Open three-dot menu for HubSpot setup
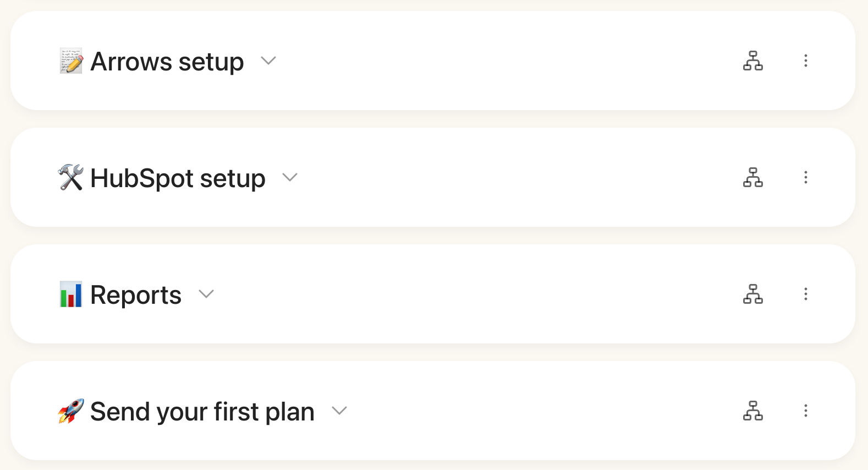The image size is (868, 470). 805,177
